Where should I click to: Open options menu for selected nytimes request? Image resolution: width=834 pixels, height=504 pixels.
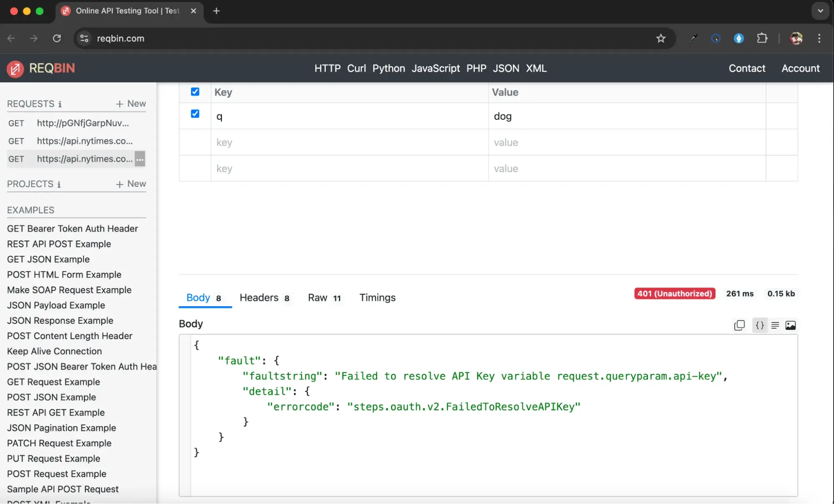[x=140, y=159]
